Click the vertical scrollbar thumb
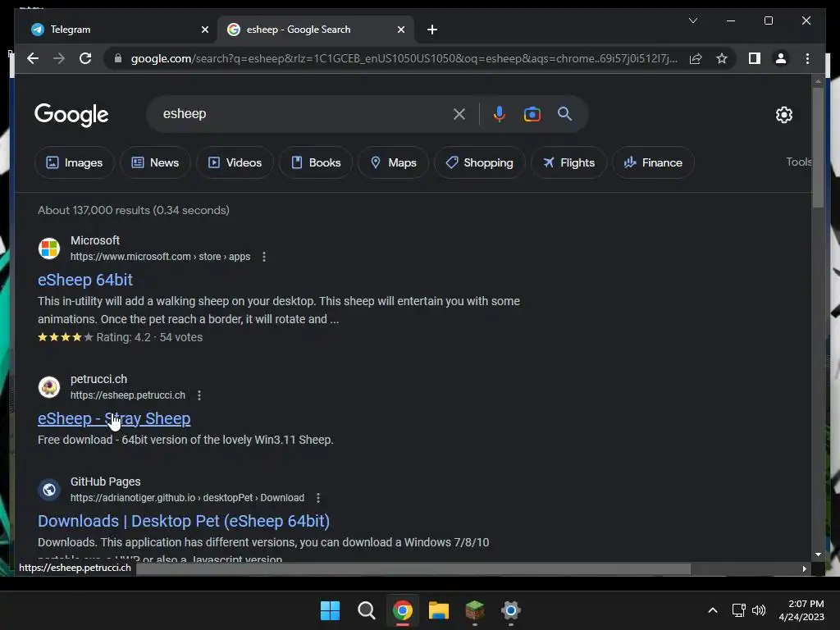This screenshot has height=630, width=840. [x=818, y=148]
